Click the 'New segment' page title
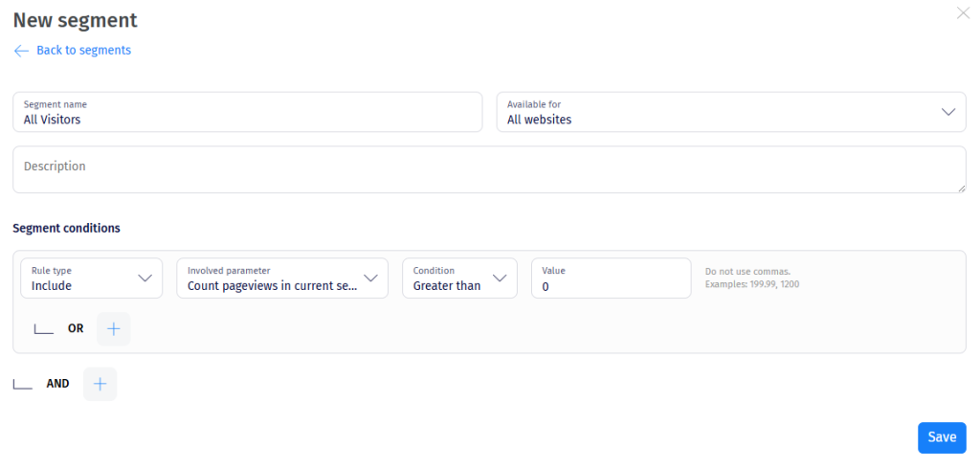 [75, 20]
